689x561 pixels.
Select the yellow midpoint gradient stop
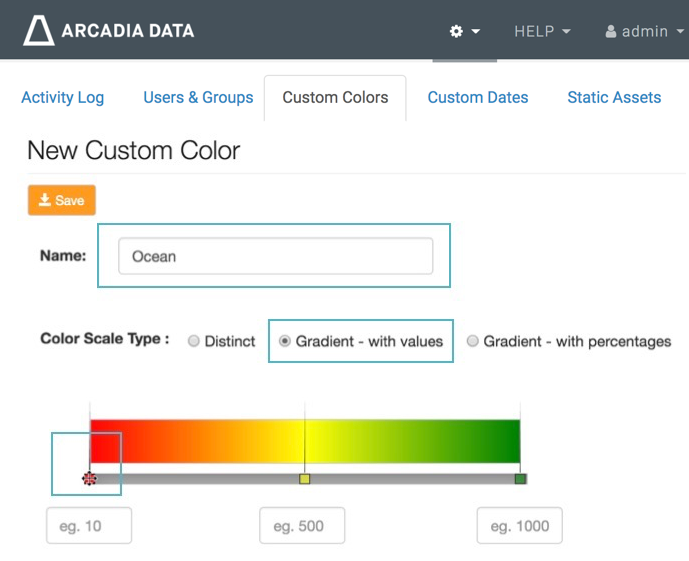click(305, 479)
